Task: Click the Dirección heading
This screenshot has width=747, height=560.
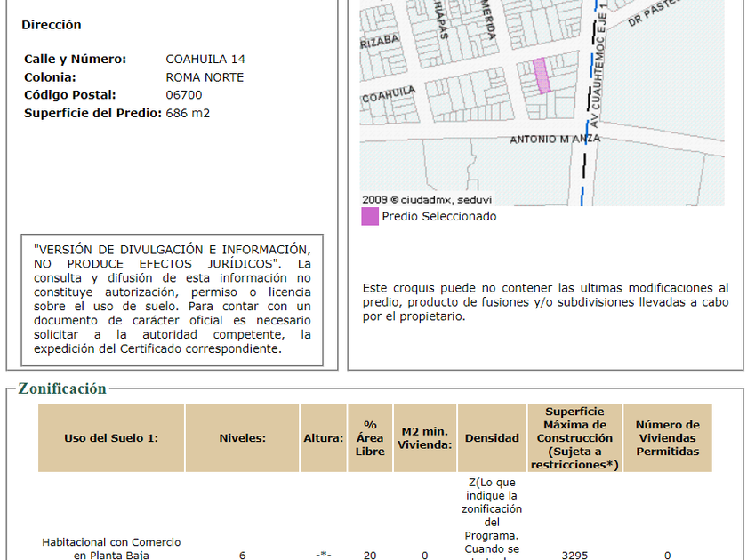Action: [x=52, y=25]
